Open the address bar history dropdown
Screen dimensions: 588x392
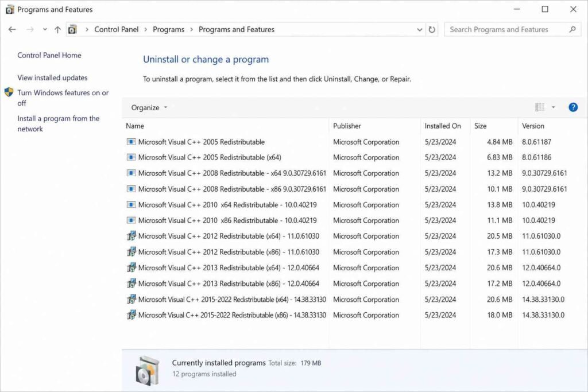click(x=419, y=30)
